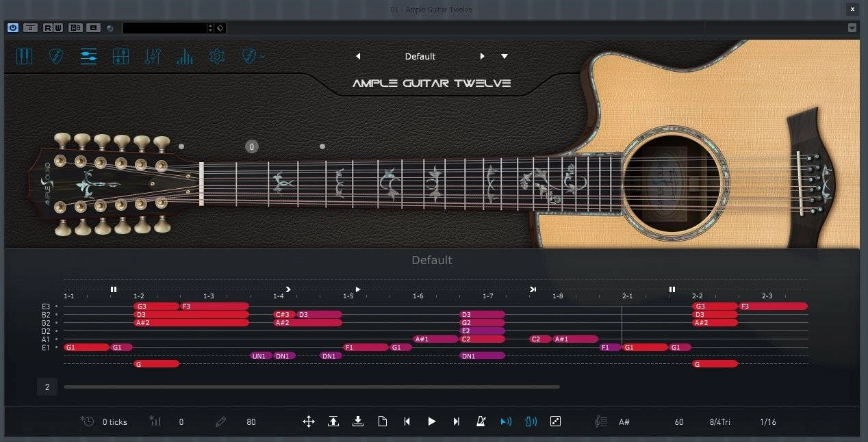
Task: Select the E3 string row label
Action: pos(47,307)
